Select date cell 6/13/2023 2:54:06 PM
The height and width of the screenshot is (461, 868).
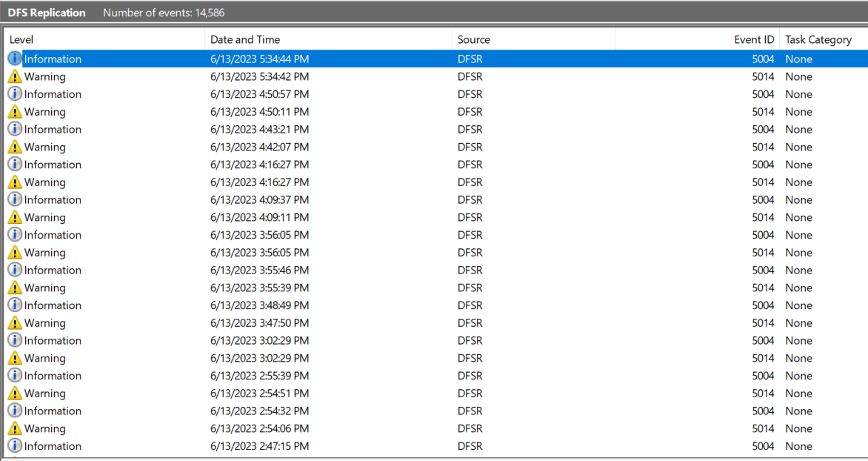(260, 428)
